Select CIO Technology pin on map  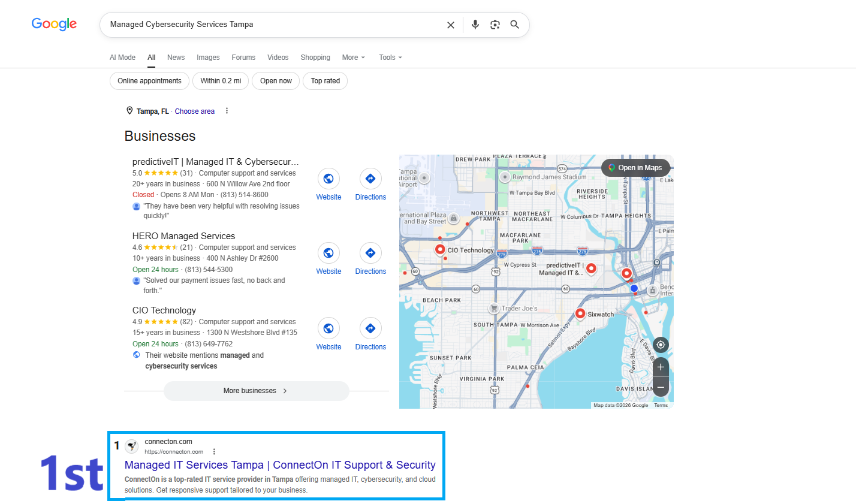click(440, 249)
